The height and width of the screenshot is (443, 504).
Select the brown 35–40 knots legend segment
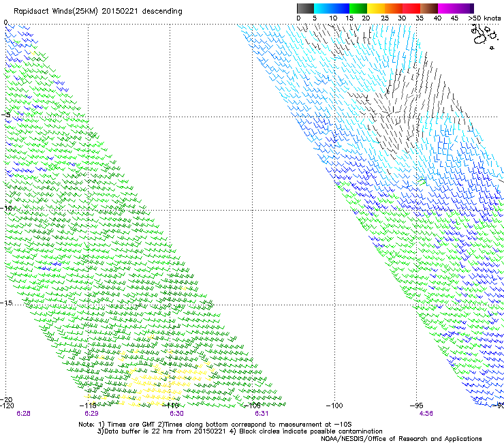(x=429, y=8)
